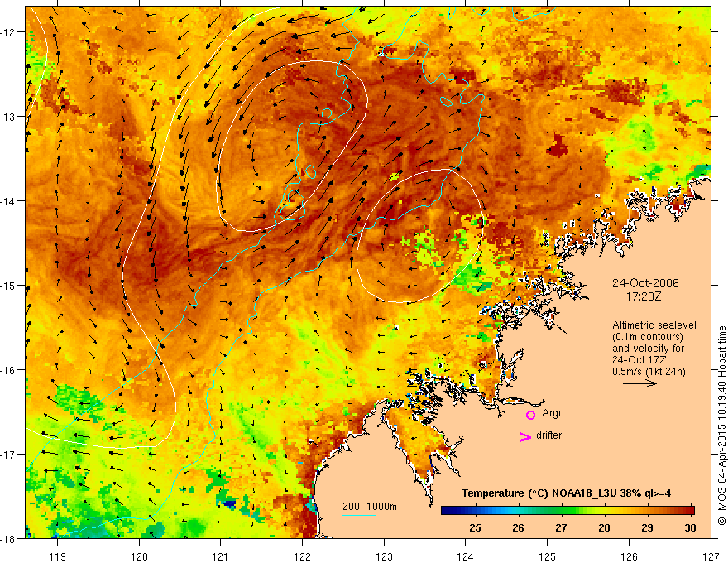728x563 pixels.
Task: Click the longitude axis label 119
Action: (58, 556)
